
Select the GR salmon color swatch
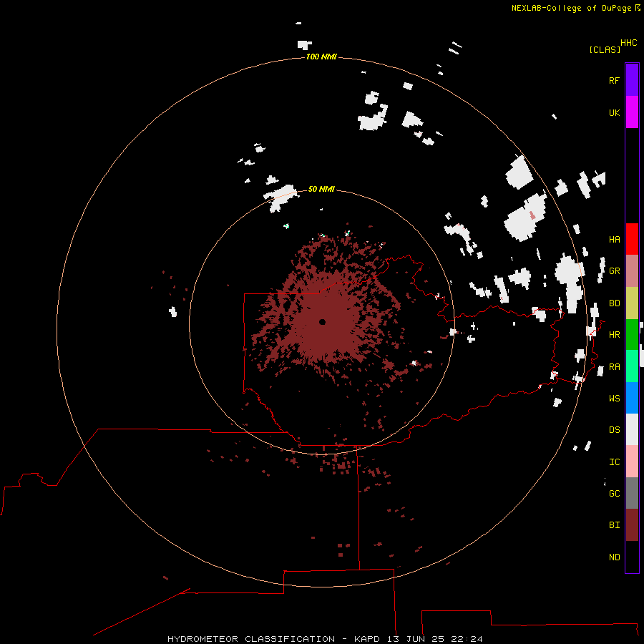click(632, 270)
